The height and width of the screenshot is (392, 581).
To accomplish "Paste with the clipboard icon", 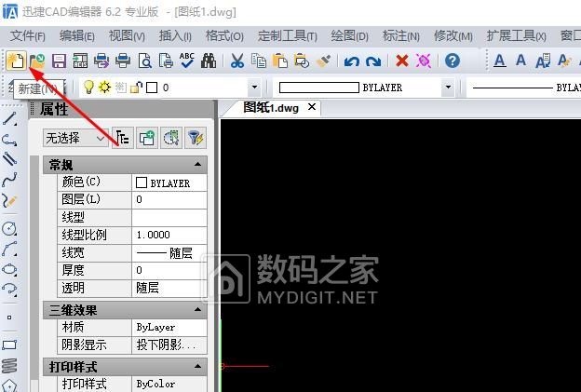I will click(279, 61).
